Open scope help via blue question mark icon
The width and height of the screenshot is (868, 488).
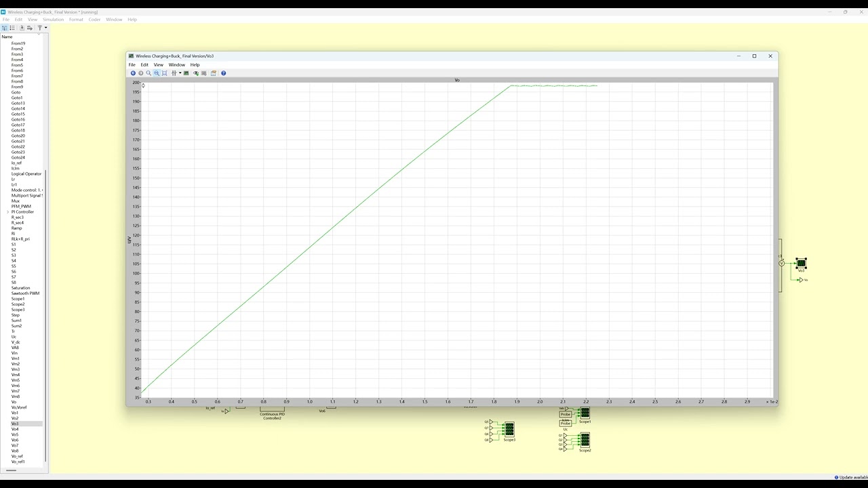pyautogui.click(x=224, y=73)
